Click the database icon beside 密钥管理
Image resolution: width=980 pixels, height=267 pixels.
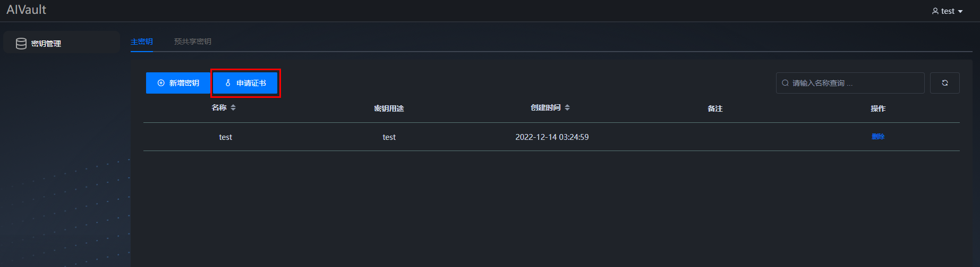(21, 44)
